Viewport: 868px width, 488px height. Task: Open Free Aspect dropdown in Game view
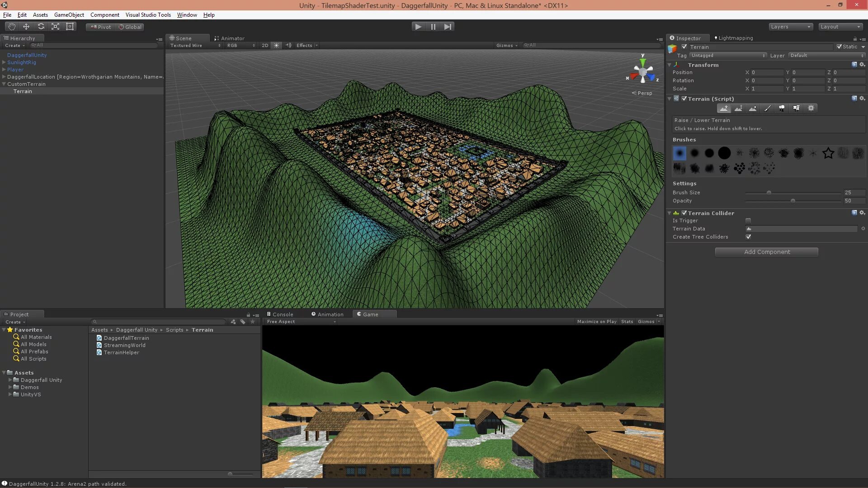click(x=301, y=322)
